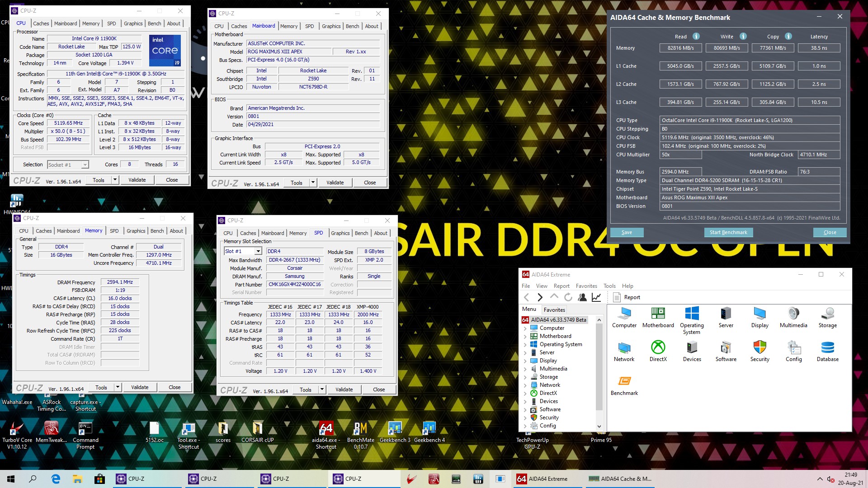Switch to About tab in CPU-Z SPD window
The image size is (868, 488).
click(x=381, y=233)
